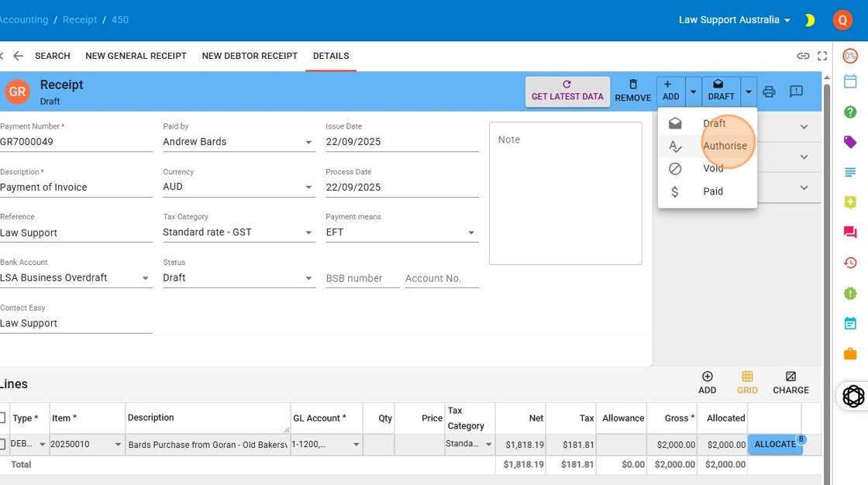Viewport: 868px width, 485px height.
Task: Open the AI assistant knot icon
Action: click(853, 396)
